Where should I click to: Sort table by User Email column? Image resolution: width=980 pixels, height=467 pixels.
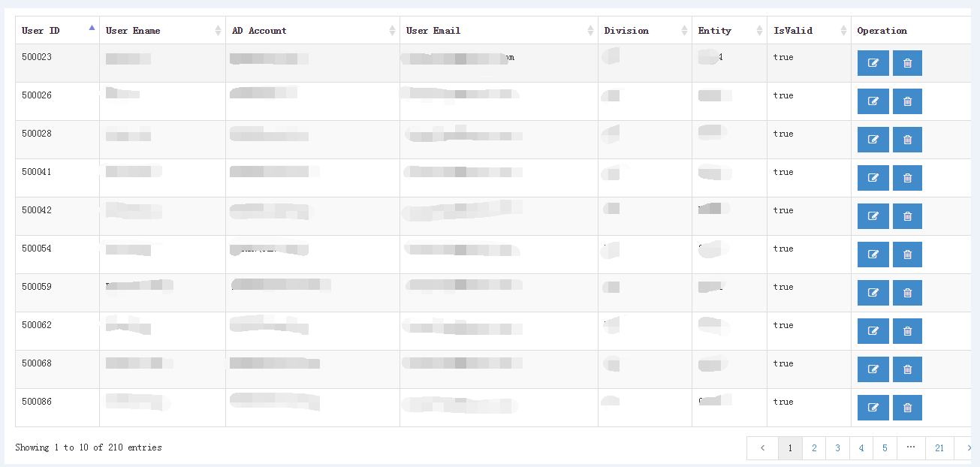pyautogui.click(x=499, y=31)
